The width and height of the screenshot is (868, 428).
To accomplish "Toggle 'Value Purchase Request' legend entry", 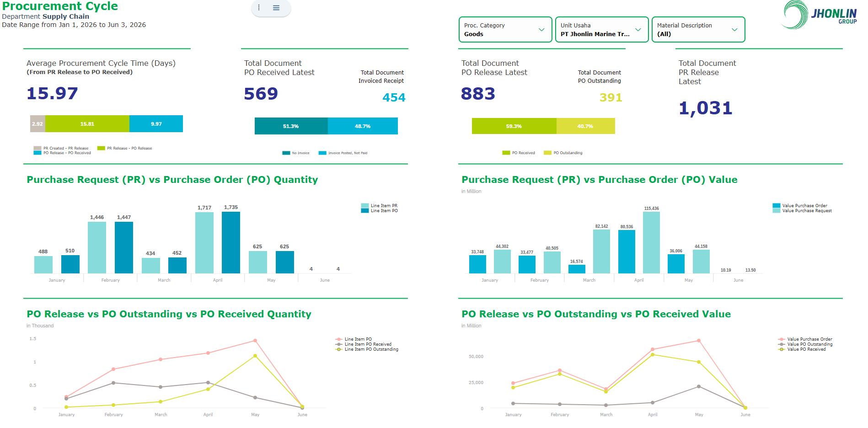I will [802, 211].
